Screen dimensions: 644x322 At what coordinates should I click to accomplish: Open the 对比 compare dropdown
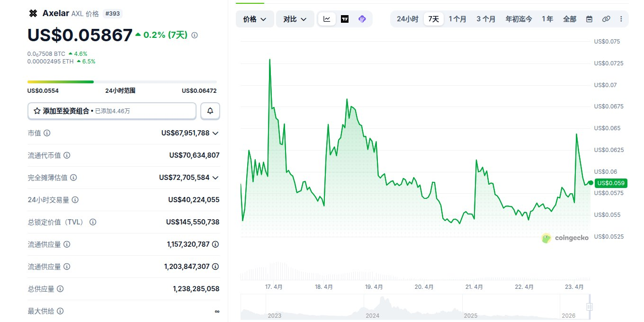[295, 19]
